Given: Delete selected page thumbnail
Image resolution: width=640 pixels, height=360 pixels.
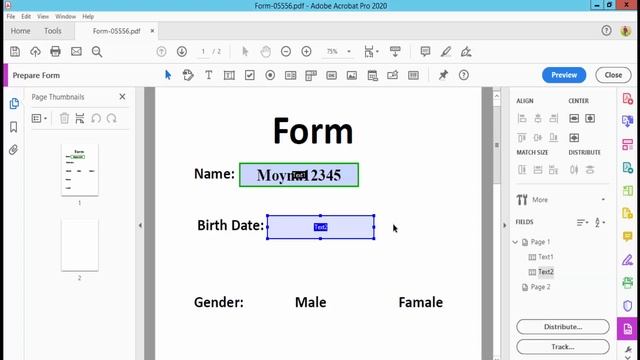Looking at the screenshot, I should 64,118.
